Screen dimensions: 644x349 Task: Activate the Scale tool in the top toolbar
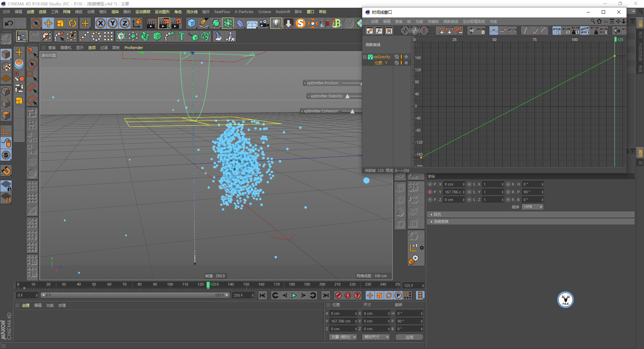[x=60, y=23]
